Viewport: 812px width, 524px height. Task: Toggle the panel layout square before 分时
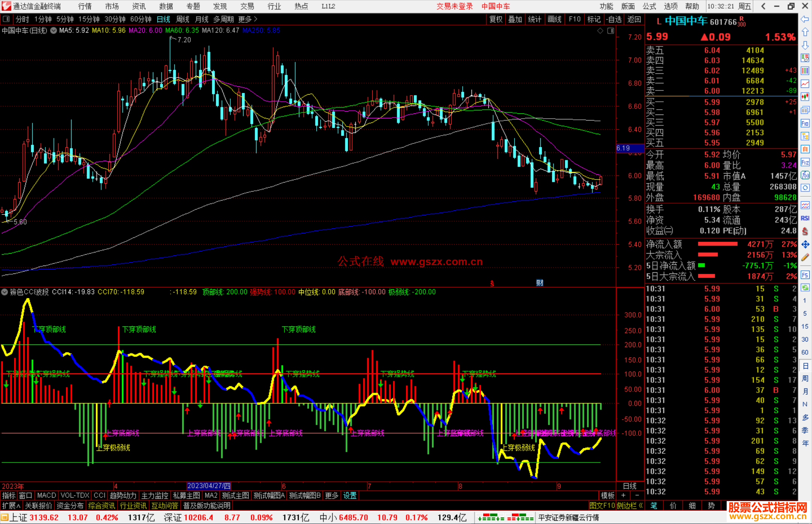click(x=6, y=19)
